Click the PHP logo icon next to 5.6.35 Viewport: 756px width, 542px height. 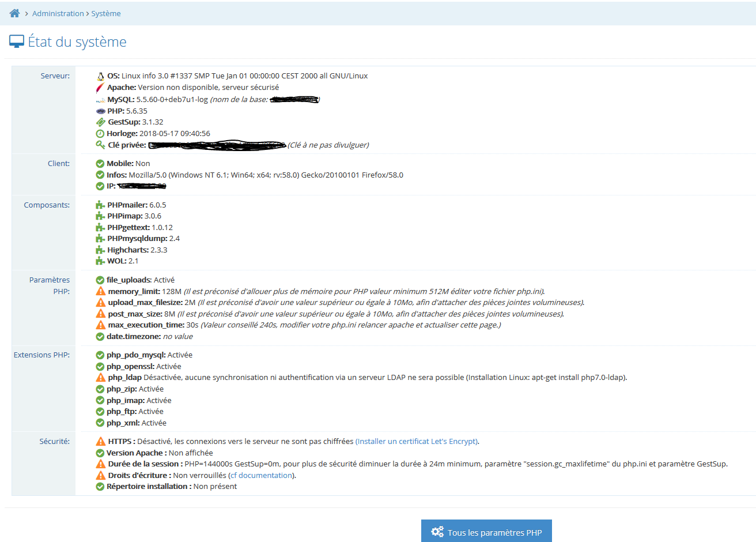pos(100,111)
